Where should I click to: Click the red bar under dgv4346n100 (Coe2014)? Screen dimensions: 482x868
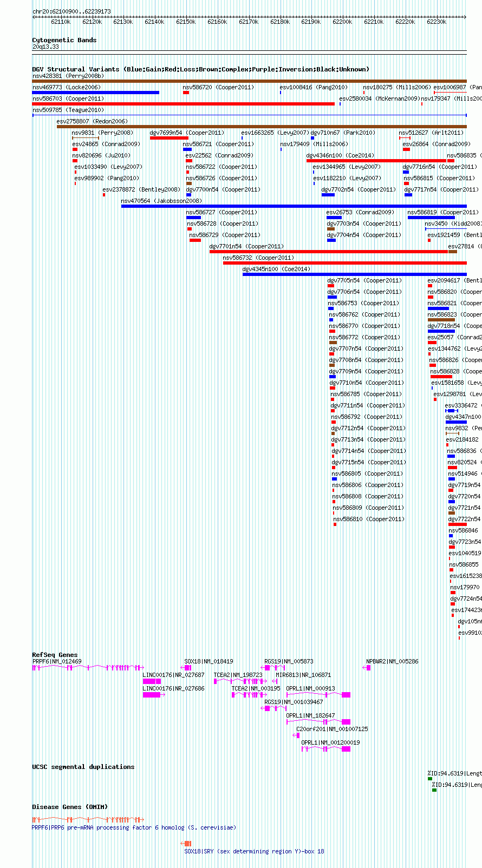tap(376, 161)
